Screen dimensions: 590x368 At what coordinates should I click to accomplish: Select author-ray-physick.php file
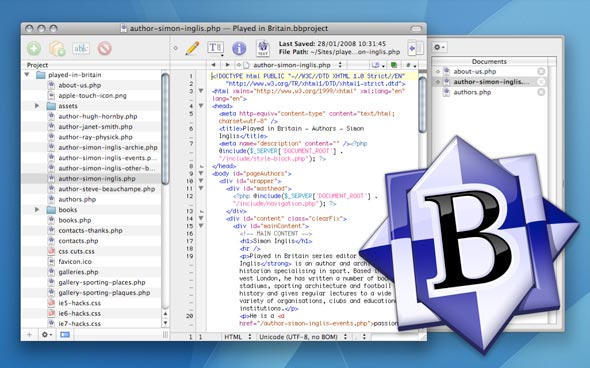(95, 137)
